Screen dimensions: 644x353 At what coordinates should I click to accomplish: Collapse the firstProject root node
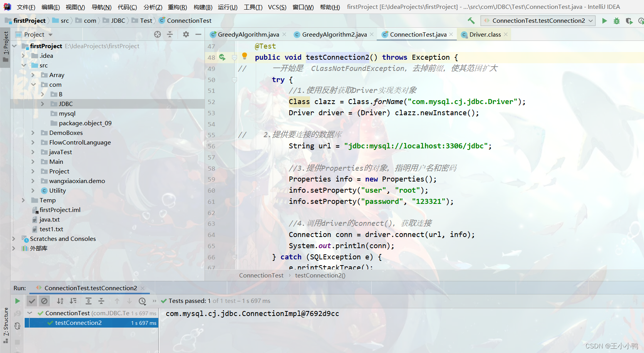pyautogui.click(x=14, y=46)
